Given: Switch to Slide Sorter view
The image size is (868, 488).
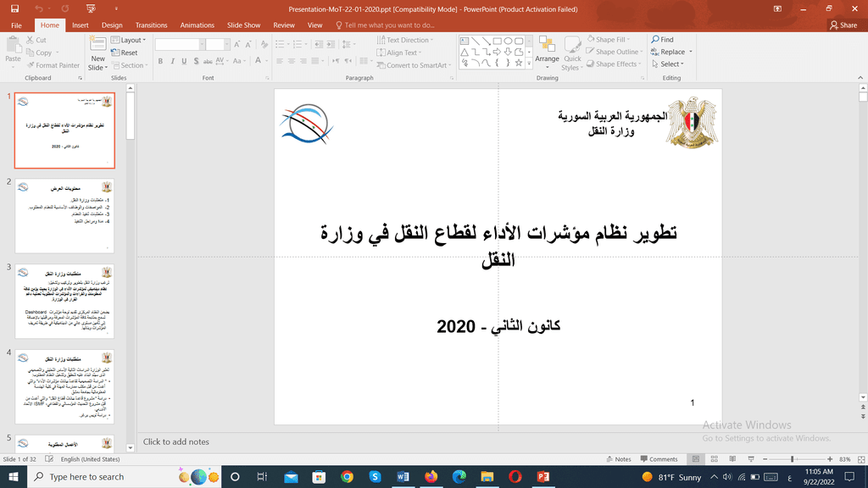Looking at the screenshot, I should point(714,459).
